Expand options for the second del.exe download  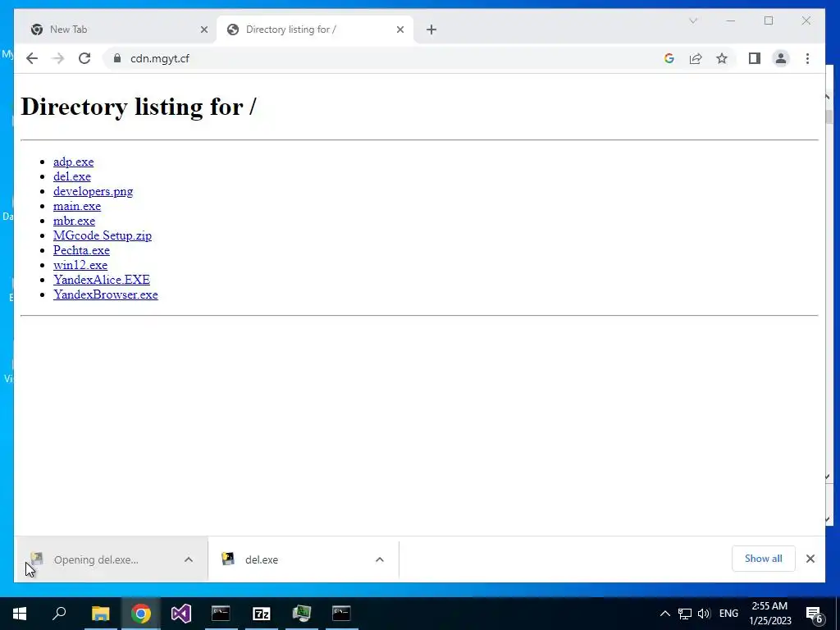coord(380,559)
